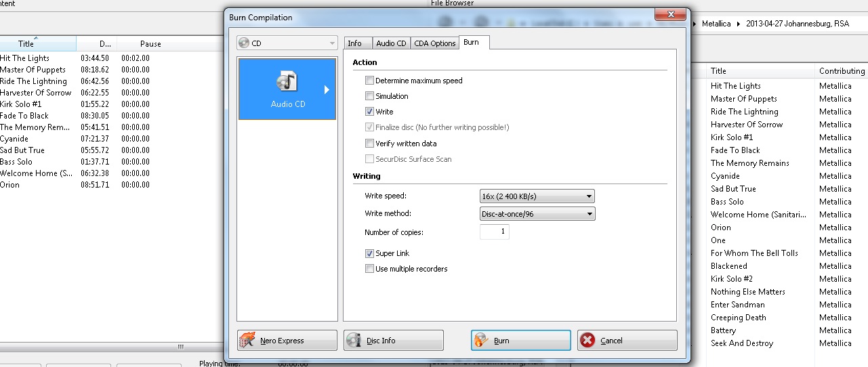Select Blackened file in File Browser
The height and width of the screenshot is (367, 868).
pyautogui.click(x=729, y=266)
